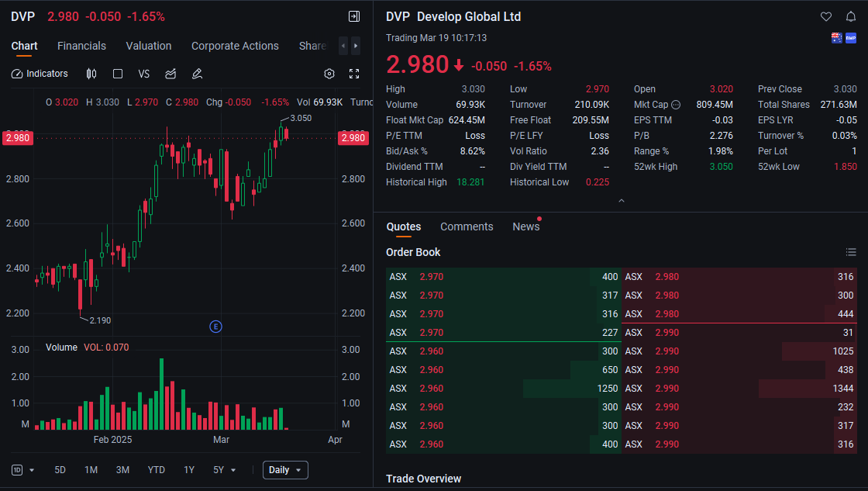Select the YTD time range
This screenshot has width=868, height=491.
pyautogui.click(x=157, y=470)
